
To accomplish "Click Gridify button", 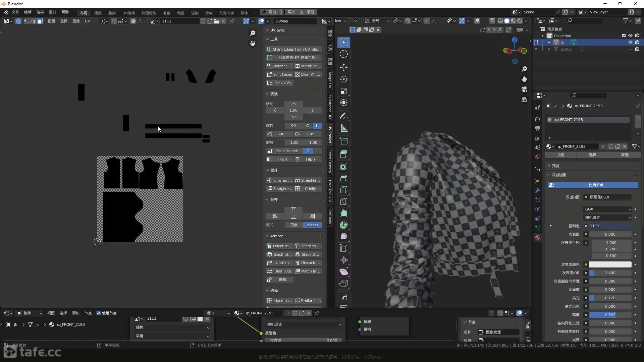I will 308,189.
